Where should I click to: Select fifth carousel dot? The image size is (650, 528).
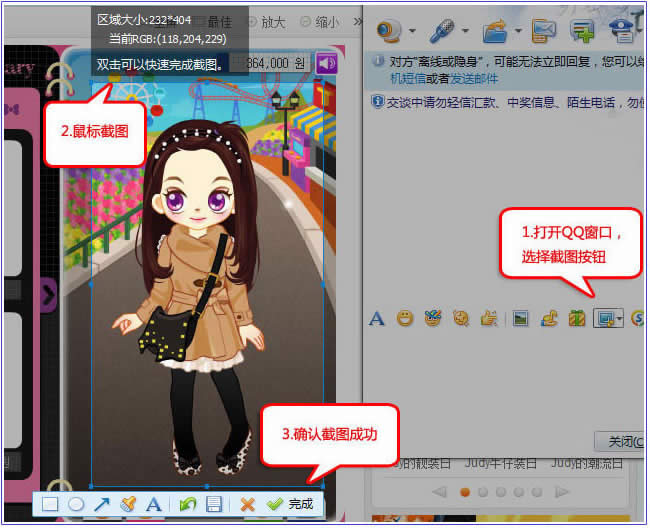537,492
